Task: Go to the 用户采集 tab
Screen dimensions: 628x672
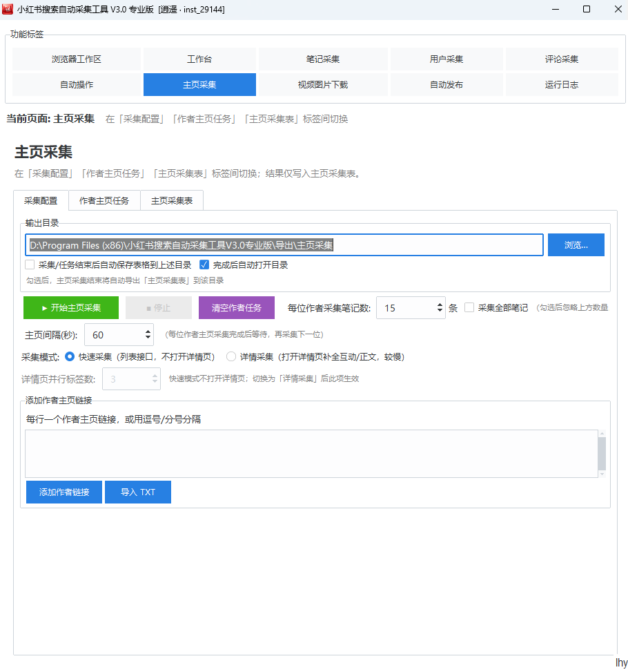Action: click(x=447, y=59)
